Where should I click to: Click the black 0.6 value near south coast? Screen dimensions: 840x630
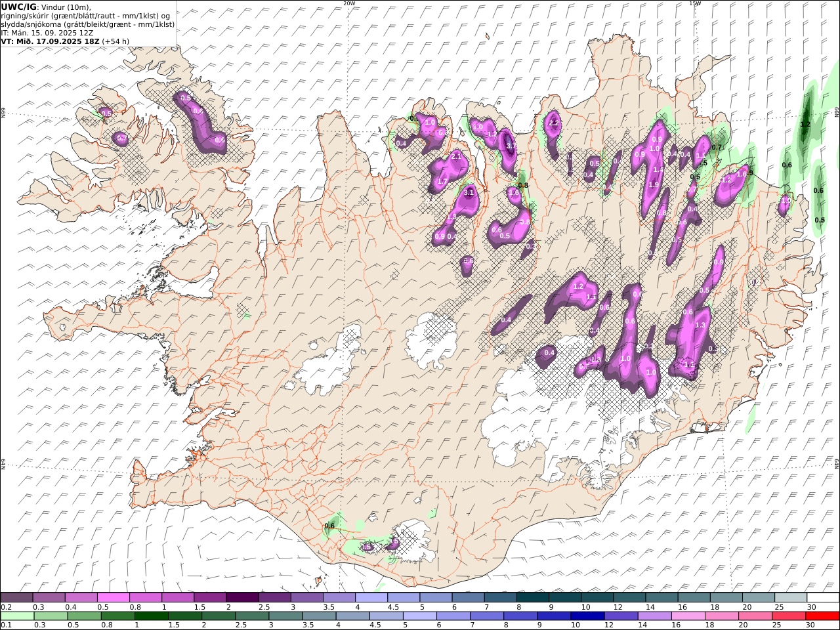pyautogui.click(x=329, y=526)
